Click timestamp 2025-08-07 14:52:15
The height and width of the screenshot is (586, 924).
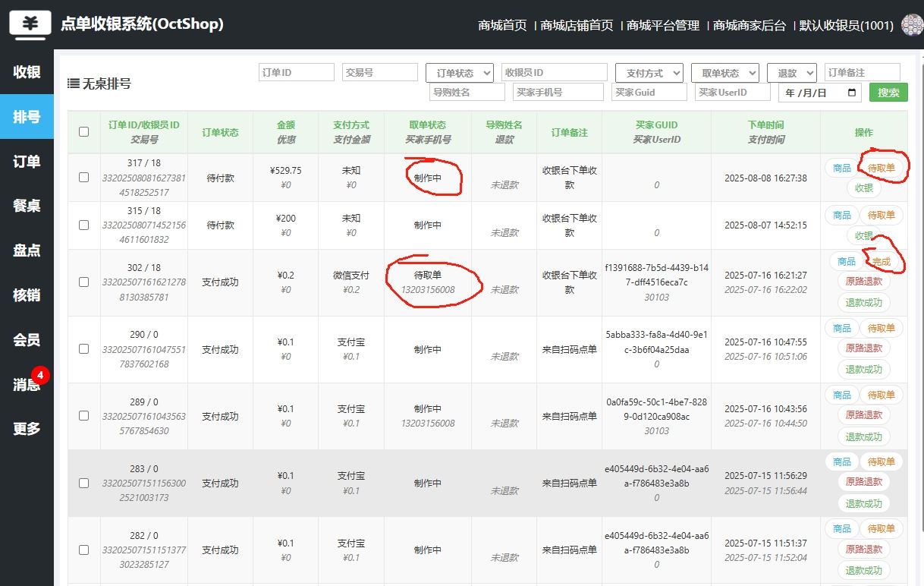coord(765,225)
